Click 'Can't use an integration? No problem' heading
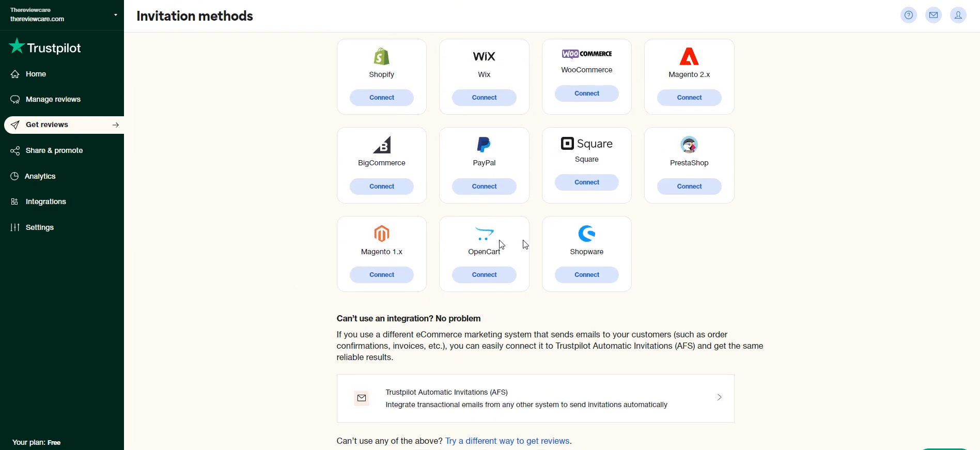The height and width of the screenshot is (450, 980). point(409,319)
